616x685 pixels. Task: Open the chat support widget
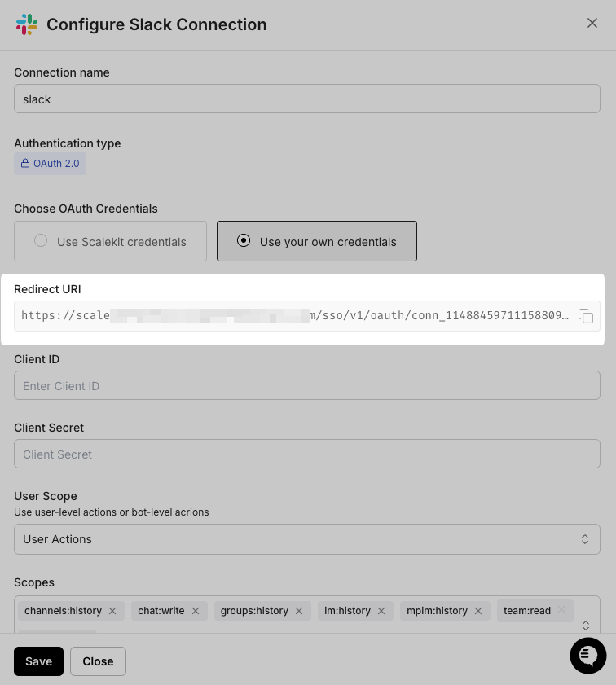[588, 655]
